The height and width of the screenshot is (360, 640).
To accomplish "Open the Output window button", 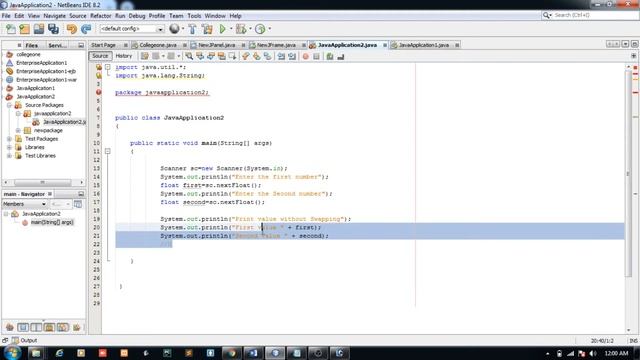I will tap(24, 340).
